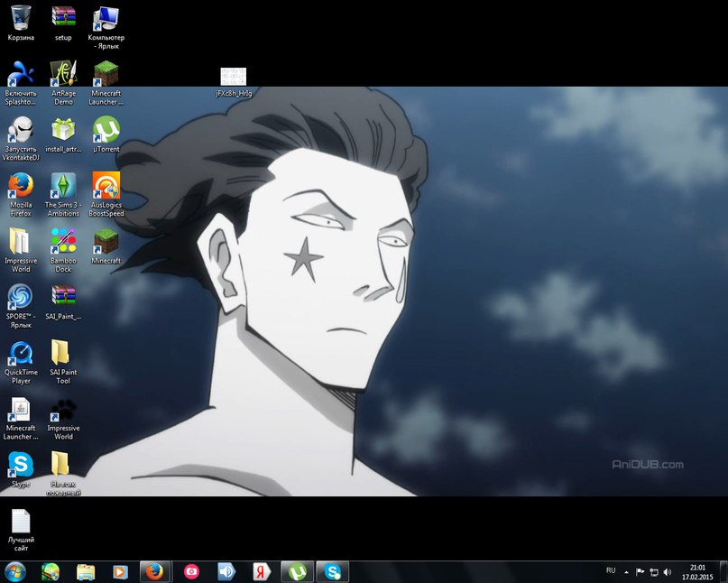Open AusLogics BoostSpeed shortcut

pyautogui.click(x=106, y=194)
